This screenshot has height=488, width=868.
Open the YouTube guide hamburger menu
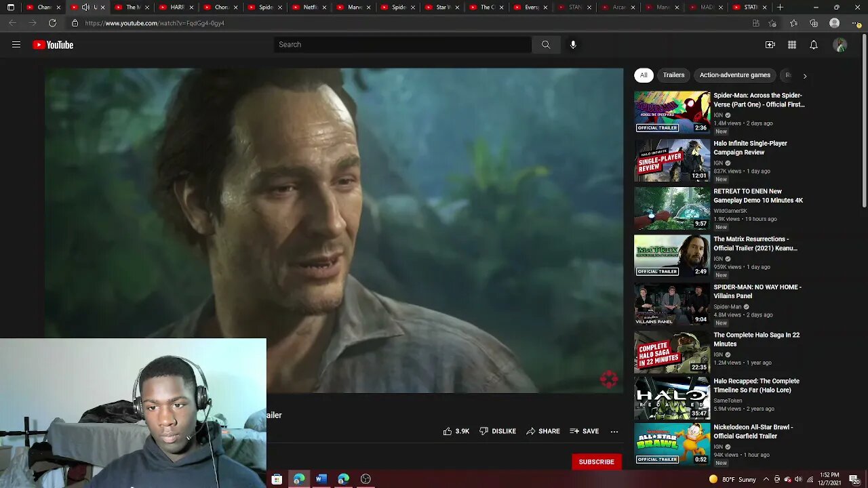(16, 45)
